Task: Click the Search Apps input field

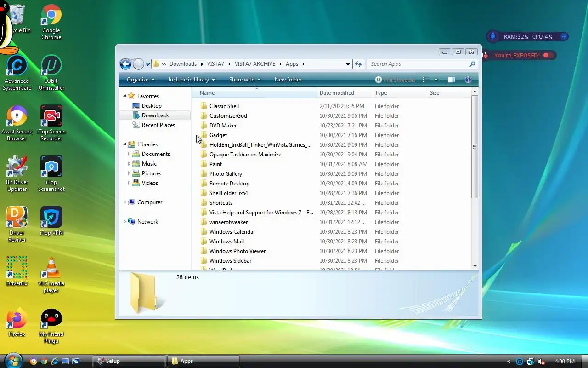Action: pyautogui.click(x=417, y=64)
